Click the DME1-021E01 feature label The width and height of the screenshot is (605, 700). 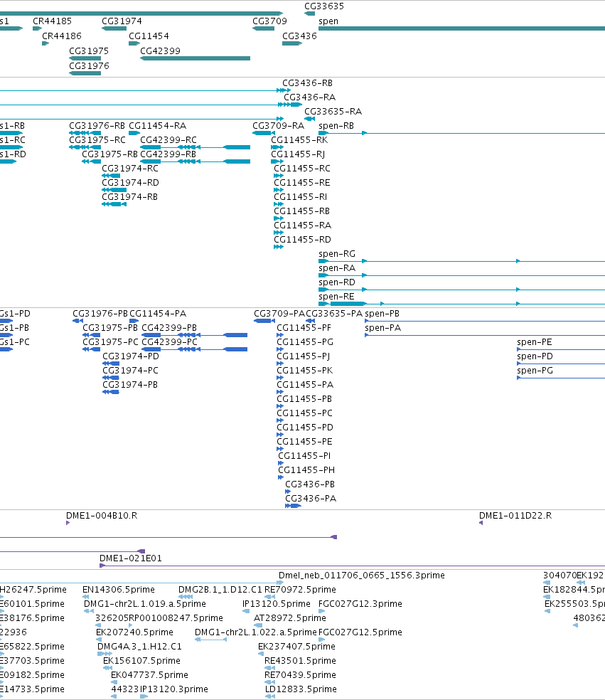pyautogui.click(x=131, y=558)
